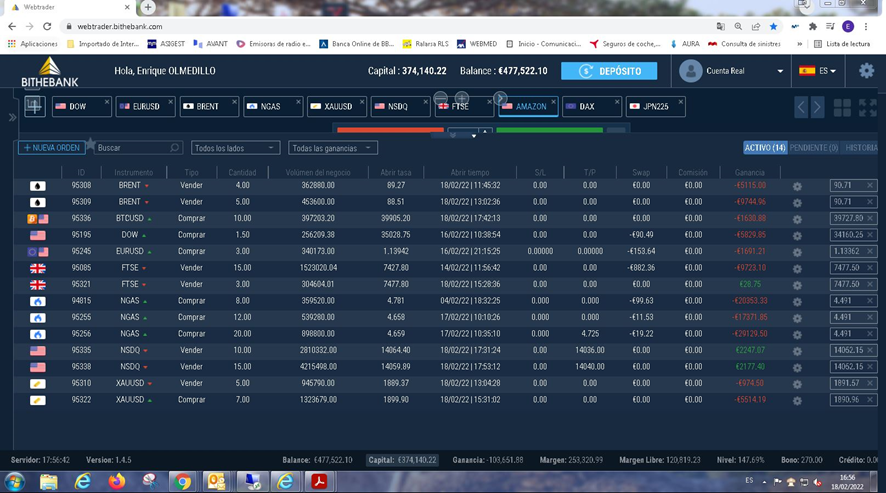Image resolution: width=886 pixels, height=493 pixels.
Task: Close the DOW instrument tab
Action: 106,102
